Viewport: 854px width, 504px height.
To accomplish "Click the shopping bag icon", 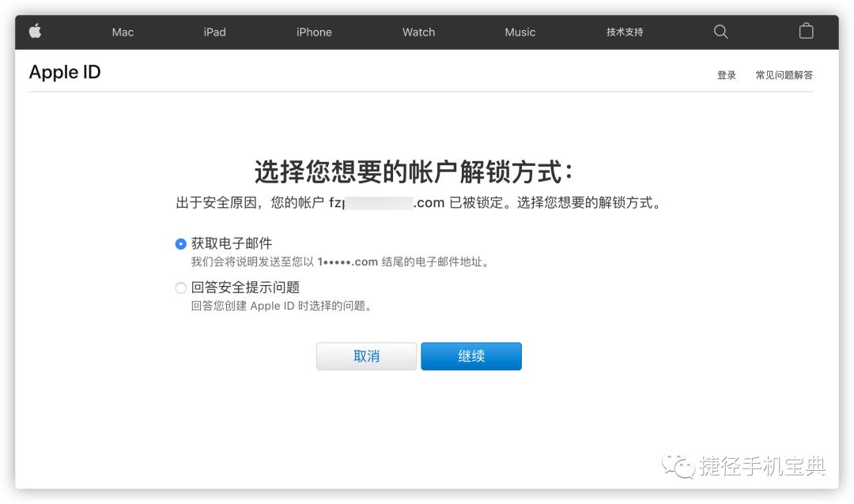I will tap(806, 32).
